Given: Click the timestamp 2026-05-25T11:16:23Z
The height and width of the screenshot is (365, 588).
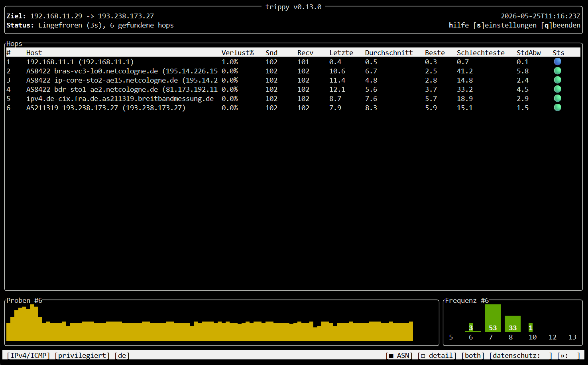Looking at the screenshot, I should tap(541, 16).
